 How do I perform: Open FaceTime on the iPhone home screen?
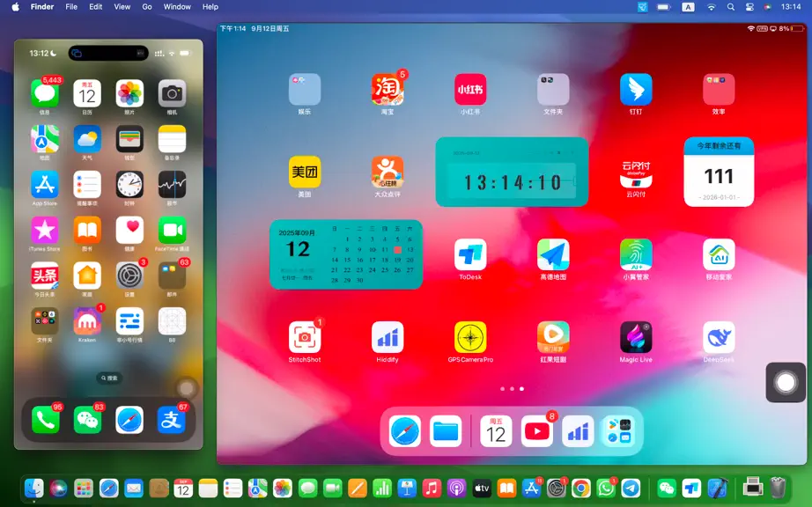point(172,231)
